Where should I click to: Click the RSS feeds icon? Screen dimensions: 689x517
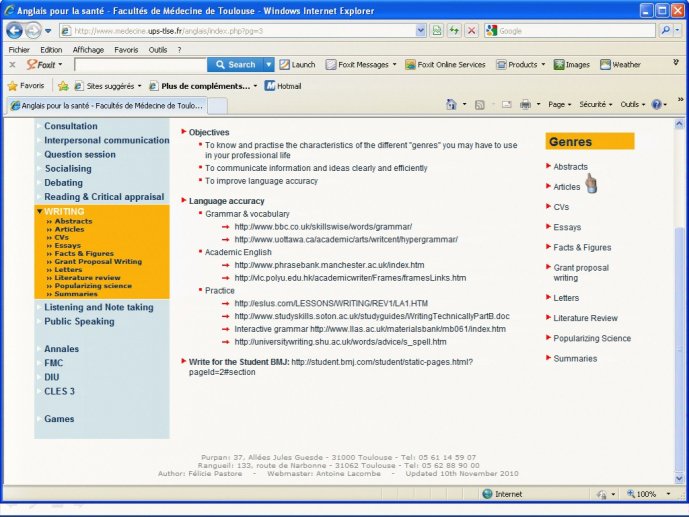point(480,105)
